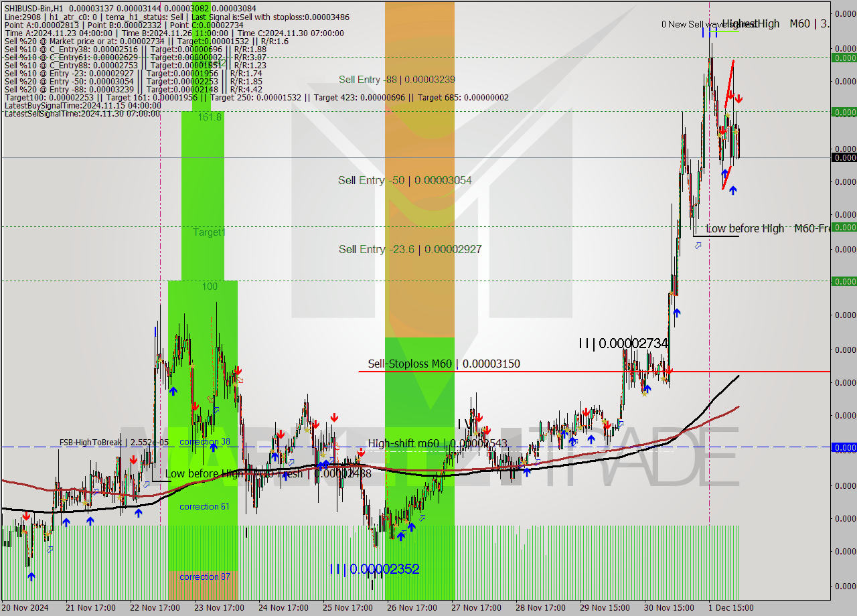The image size is (857, 616).
Task: Click 'Sell %20 @ Market price' line
Action: pos(146,41)
